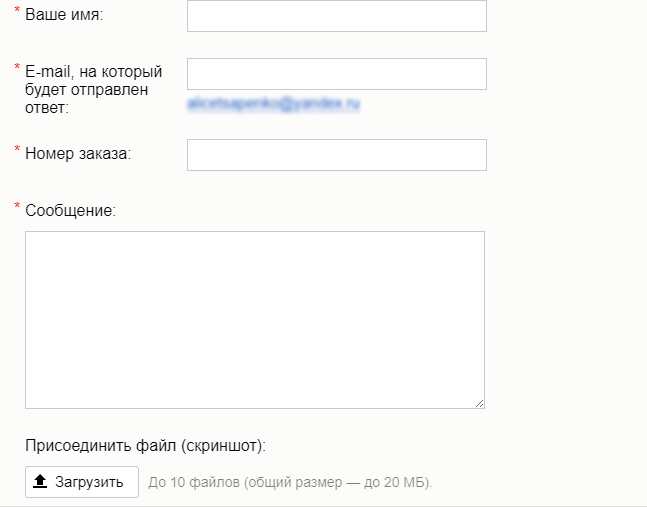Click red asterisk beside Ваше имя
The height and width of the screenshot is (507, 647).
tap(17, 10)
